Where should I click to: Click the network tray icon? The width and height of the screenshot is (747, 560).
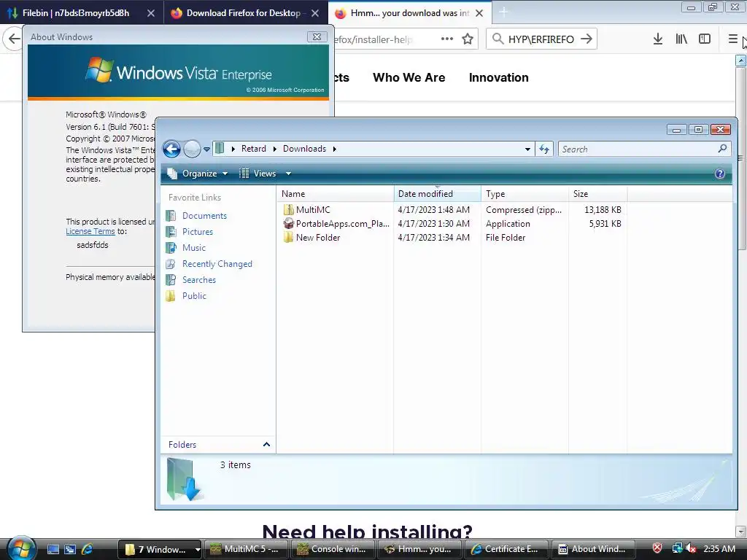tap(677, 548)
